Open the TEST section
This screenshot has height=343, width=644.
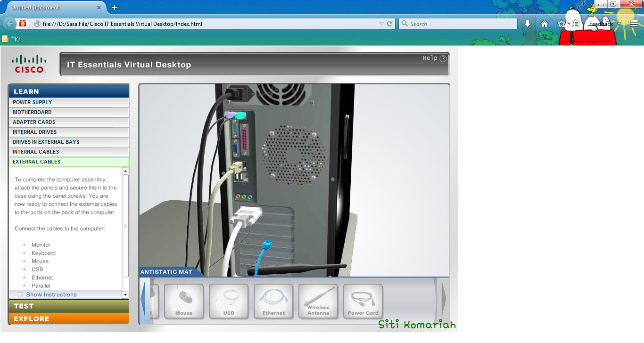pos(68,306)
